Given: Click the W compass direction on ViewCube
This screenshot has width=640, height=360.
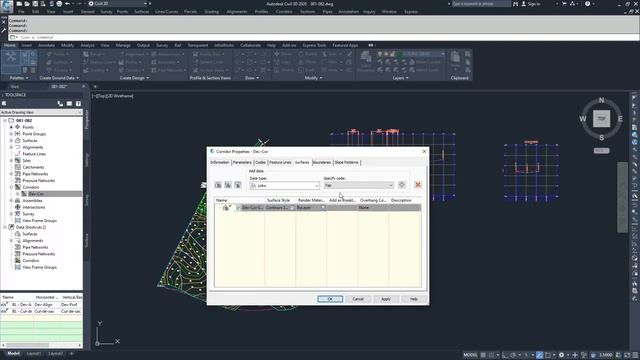Looking at the screenshot, I should tap(583, 119).
